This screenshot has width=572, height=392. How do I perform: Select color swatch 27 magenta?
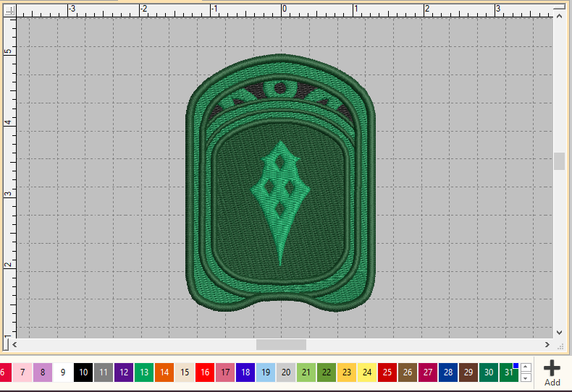[x=428, y=372]
